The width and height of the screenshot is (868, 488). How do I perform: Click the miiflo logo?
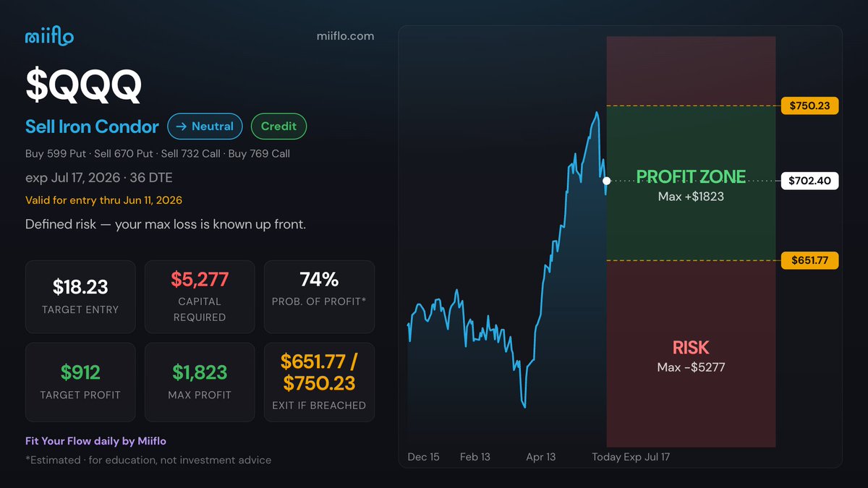[x=49, y=37]
